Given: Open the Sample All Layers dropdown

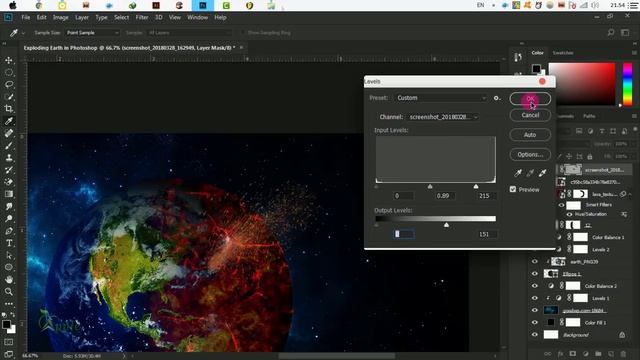Looking at the screenshot, I should click(189, 33).
